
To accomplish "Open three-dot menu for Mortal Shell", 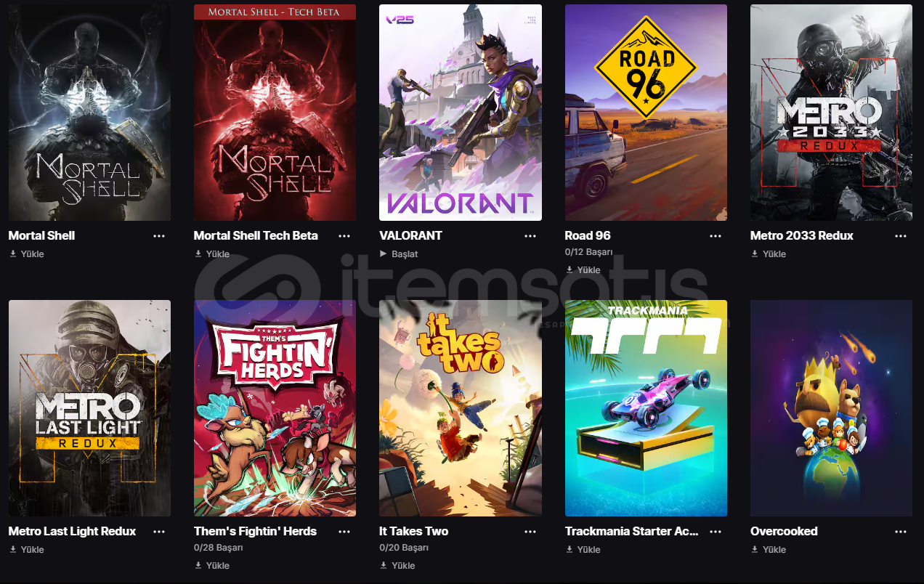I will click(159, 236).
